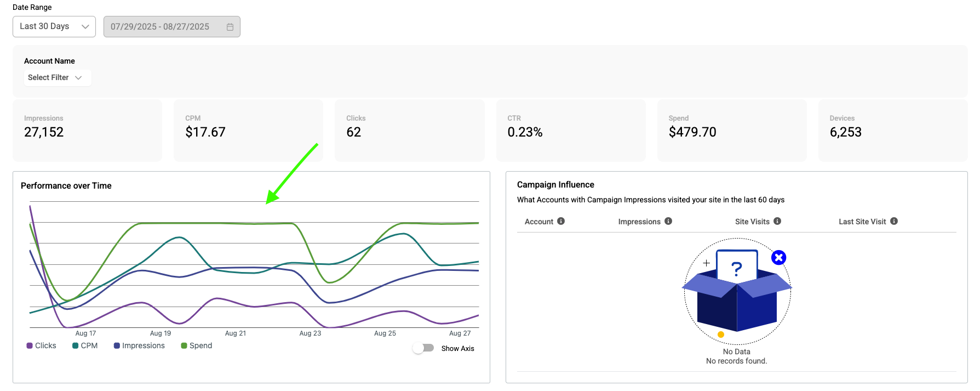
Task: Open the Last 30 Days dropdown
Action: pos(54,26)
